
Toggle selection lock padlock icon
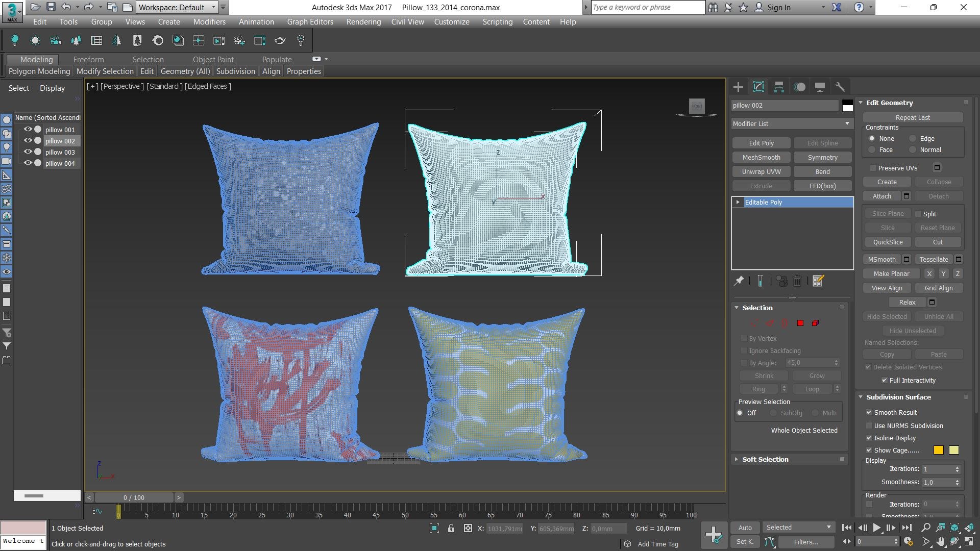coord(451,529)
